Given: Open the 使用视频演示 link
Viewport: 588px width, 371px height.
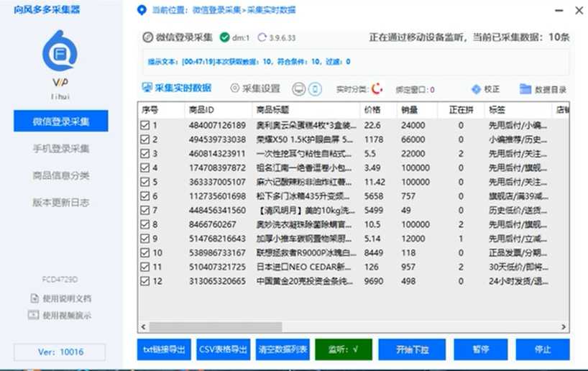Looking at the screenshot, I should [x=67, y=316].
